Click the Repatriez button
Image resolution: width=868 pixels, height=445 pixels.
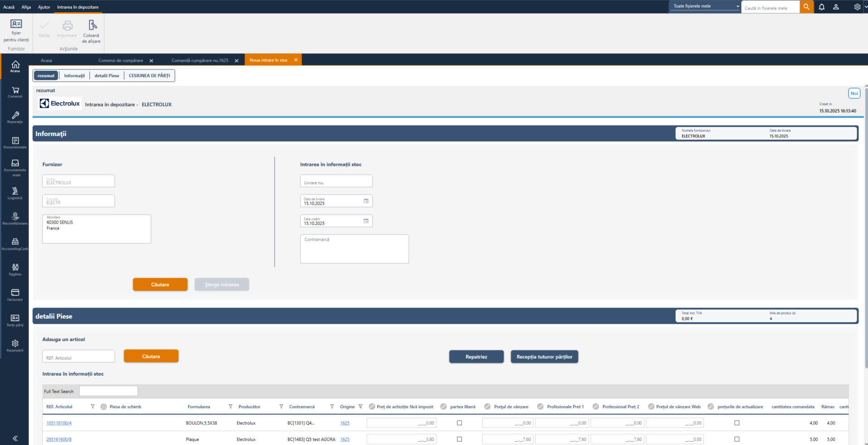pyautogui.click(x=476, y=357)
